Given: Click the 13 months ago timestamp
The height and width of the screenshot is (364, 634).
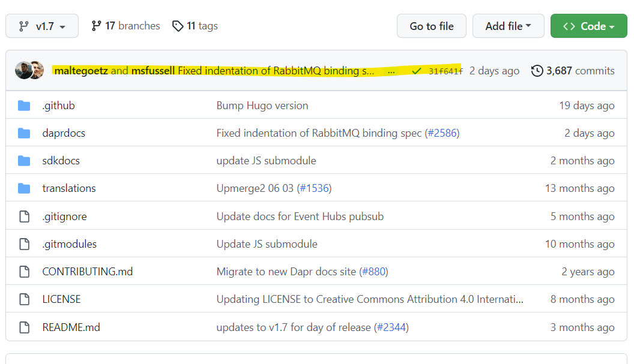Looking at the screenshot, I should click(580, 188).
